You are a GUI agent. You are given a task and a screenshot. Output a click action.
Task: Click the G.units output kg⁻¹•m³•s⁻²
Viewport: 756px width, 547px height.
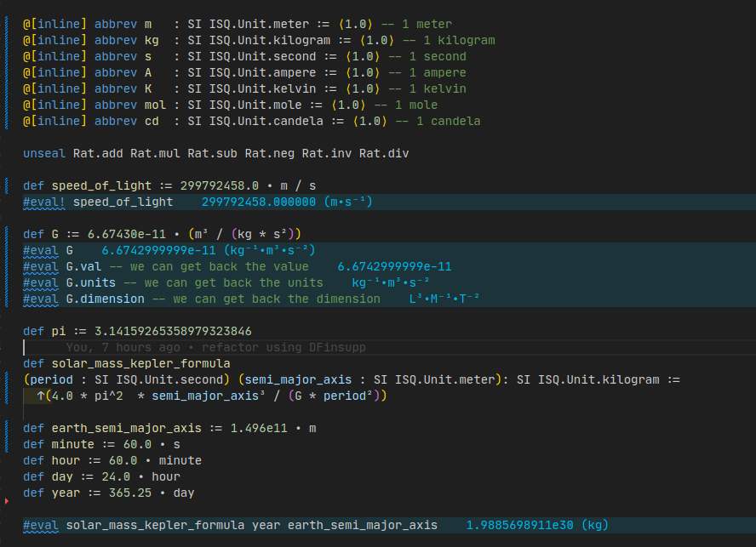pyautogui.click(x=391, y=283)
